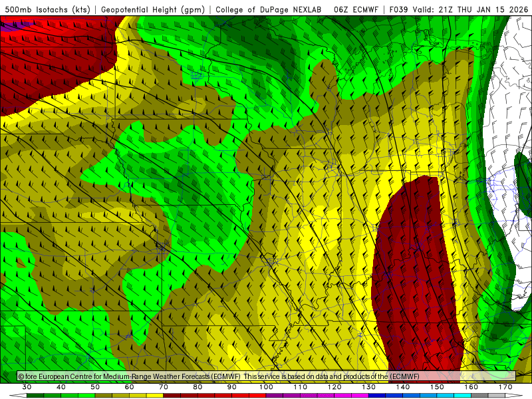Click the '150' value on color scale

point(438,387)
